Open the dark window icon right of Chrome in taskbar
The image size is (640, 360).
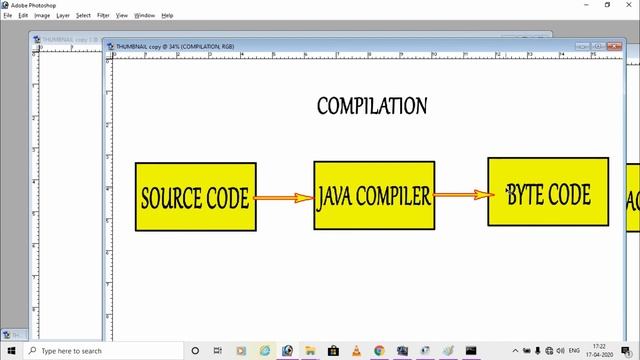coord(402,351)
